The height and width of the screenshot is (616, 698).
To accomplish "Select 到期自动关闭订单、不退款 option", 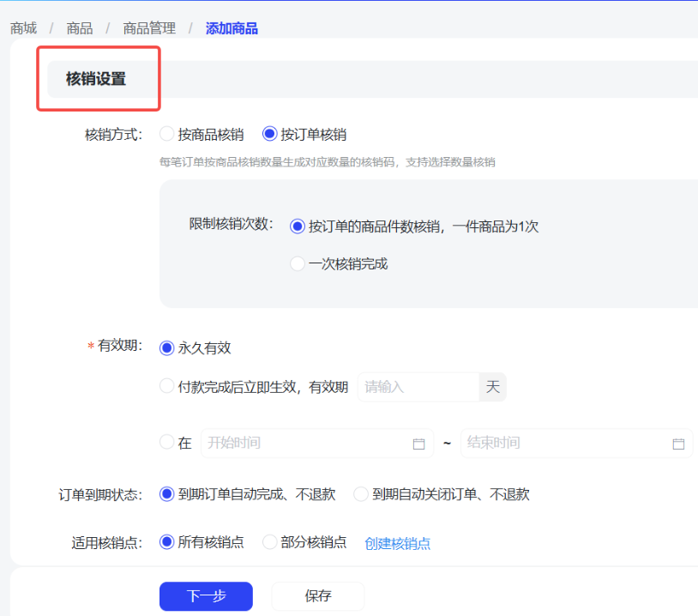I will pyautogui.click(x=361, y=494).
